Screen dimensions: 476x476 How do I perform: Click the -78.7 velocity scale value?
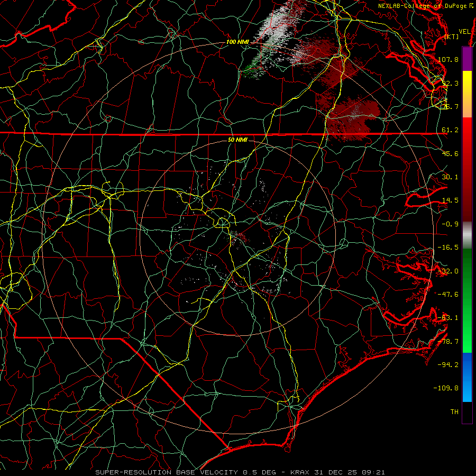point(448,342)
